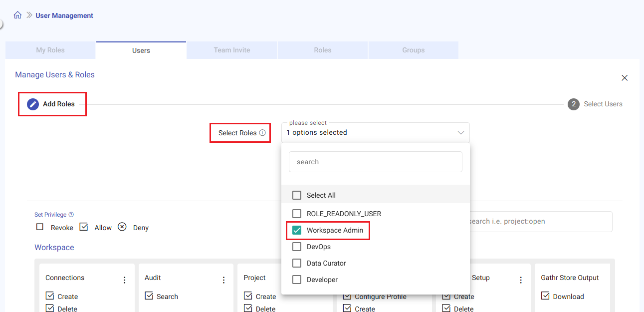Click the Set Privilege help icon
The height and width of the screenshot is (312, 644).
71,215
